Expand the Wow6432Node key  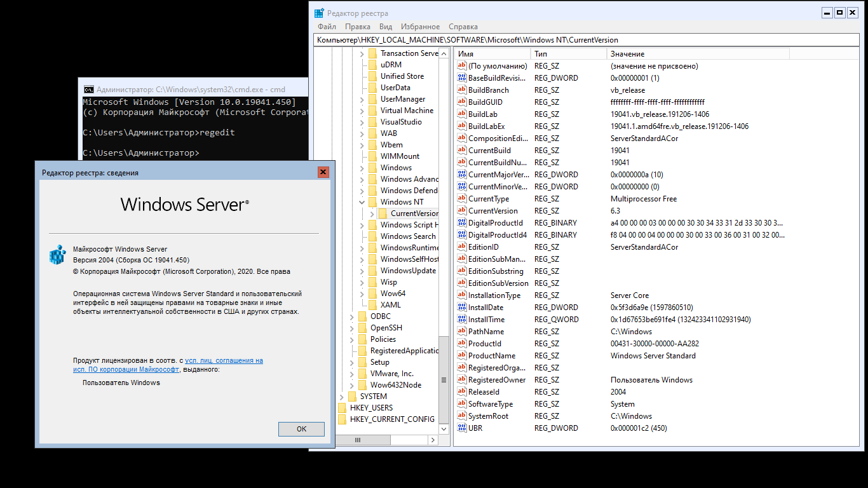click(352, 385)
